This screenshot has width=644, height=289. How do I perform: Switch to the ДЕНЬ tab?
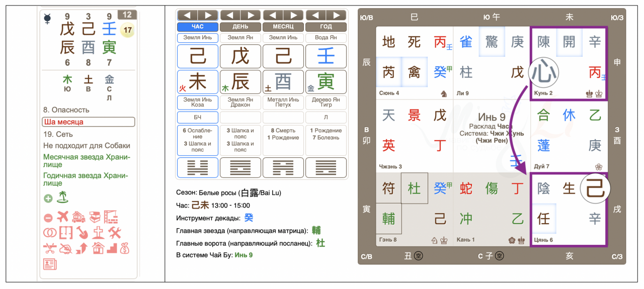point(240,27)
